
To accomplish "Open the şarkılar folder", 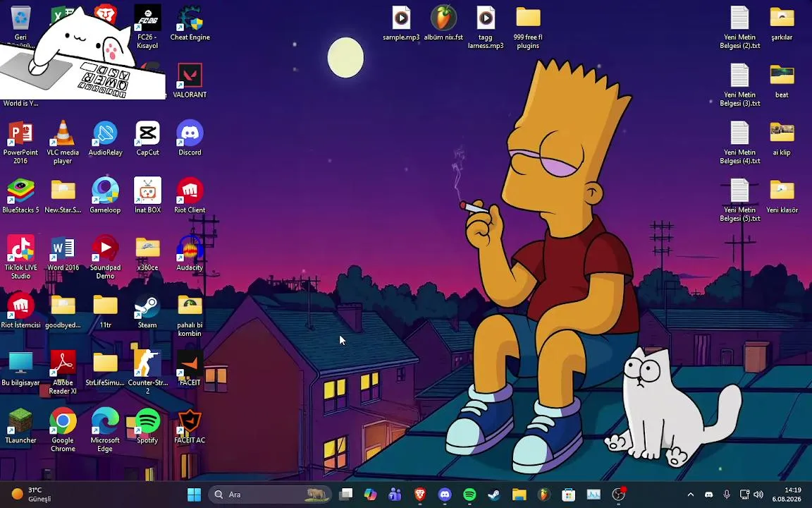I will point(782,23).
